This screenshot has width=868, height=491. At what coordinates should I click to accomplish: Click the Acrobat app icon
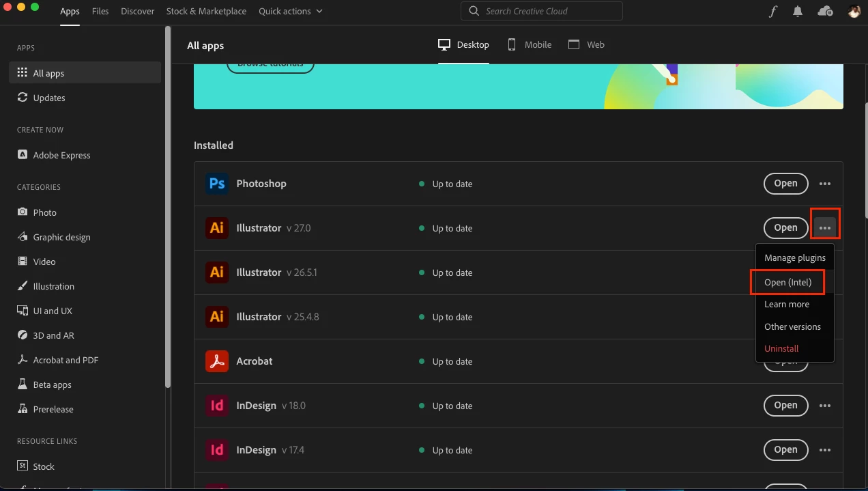(217, 361)
